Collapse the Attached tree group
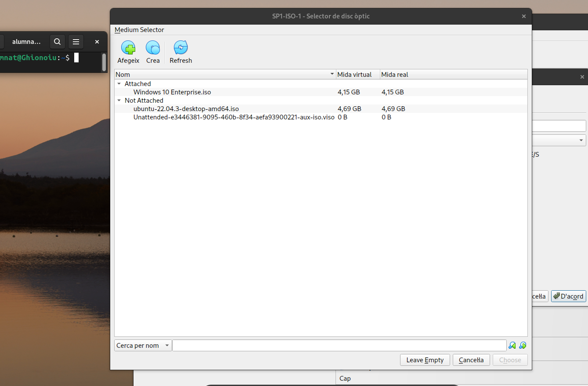 [x=119, y=84]
